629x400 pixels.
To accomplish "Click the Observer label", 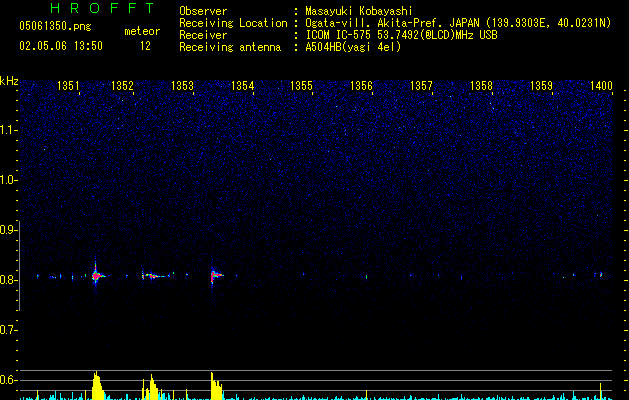I will [x=203, y=11].
